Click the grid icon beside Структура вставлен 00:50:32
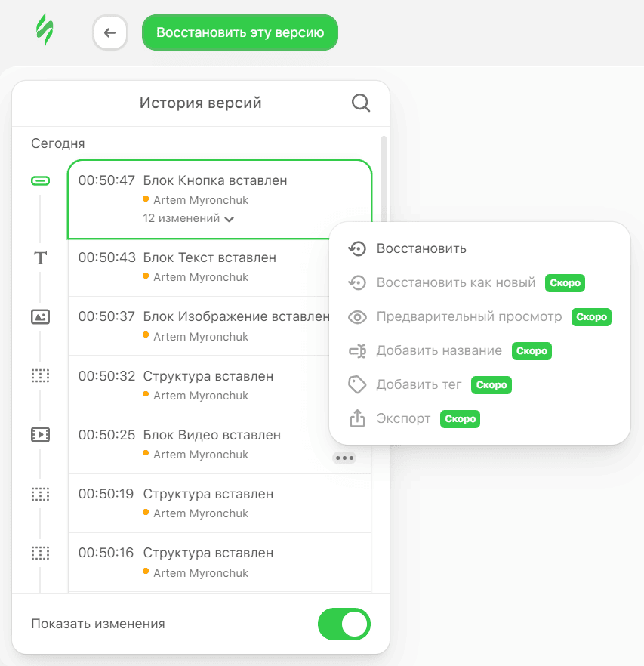 [40, 375]
